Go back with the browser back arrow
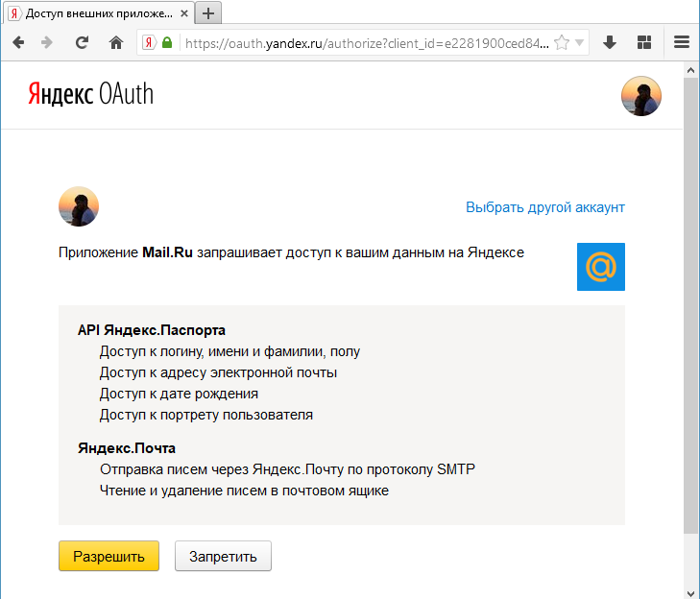The image size is (700, 599). click(x=18, y=43)
